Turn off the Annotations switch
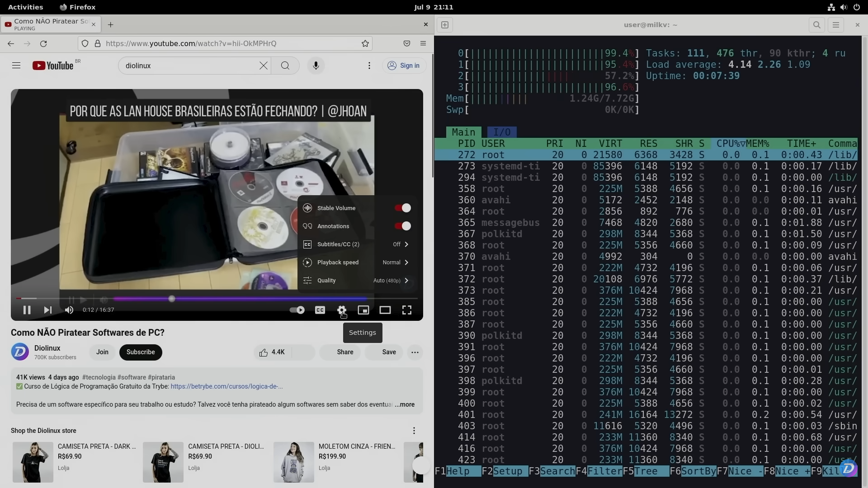This screenshot has width=868, height=488. [402, 226]
